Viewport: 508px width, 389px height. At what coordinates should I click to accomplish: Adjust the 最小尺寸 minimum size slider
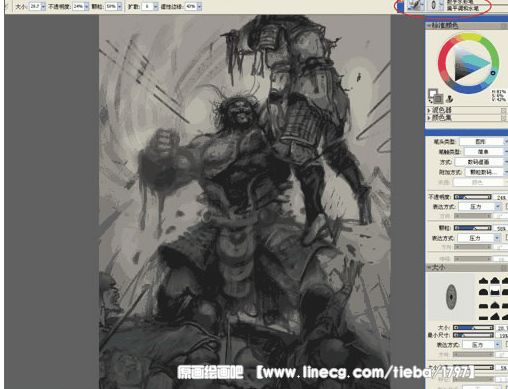[473, 335]
